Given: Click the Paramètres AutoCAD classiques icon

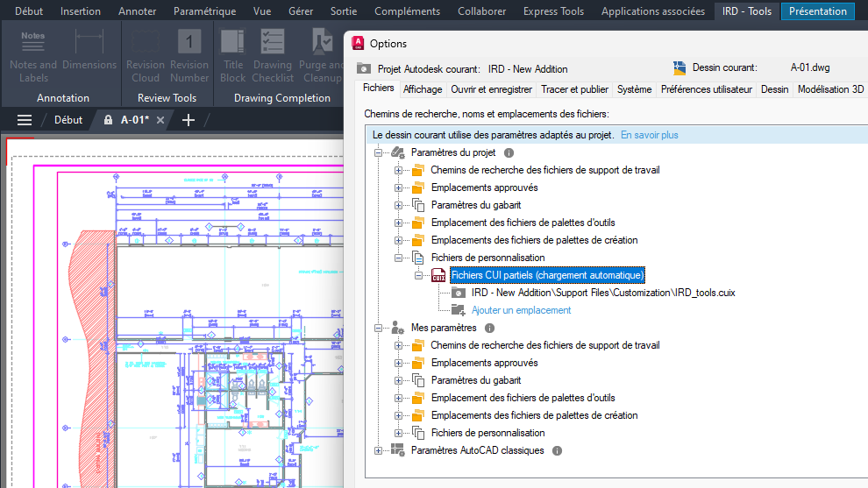Looking at the screenshot, I should [x=398, y=450].
